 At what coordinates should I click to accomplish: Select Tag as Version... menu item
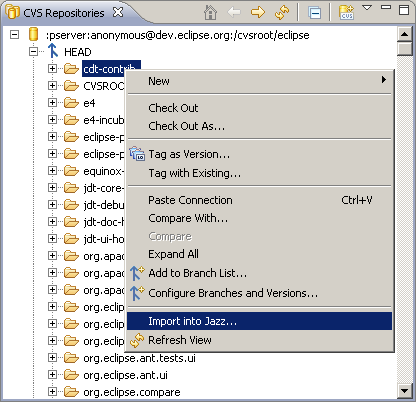(x=260, y=154)
